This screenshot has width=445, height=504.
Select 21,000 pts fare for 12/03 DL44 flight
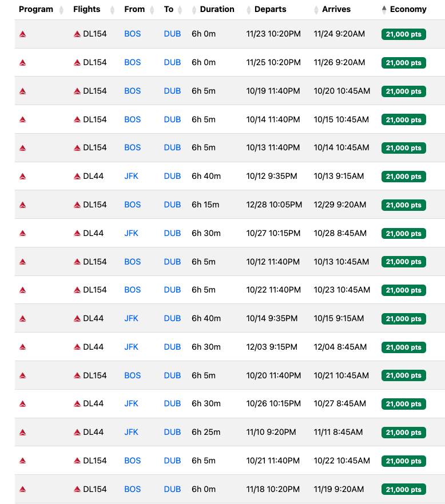(403, 347)
